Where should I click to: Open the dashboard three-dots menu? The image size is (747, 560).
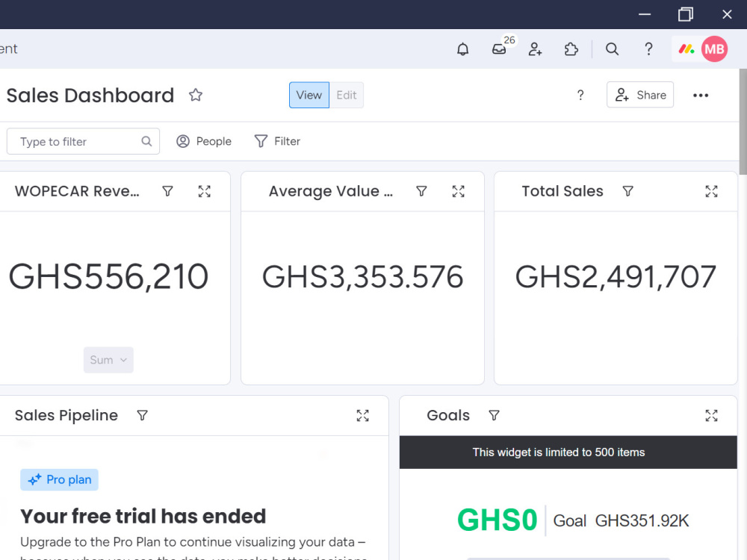[x=701, y=96]
